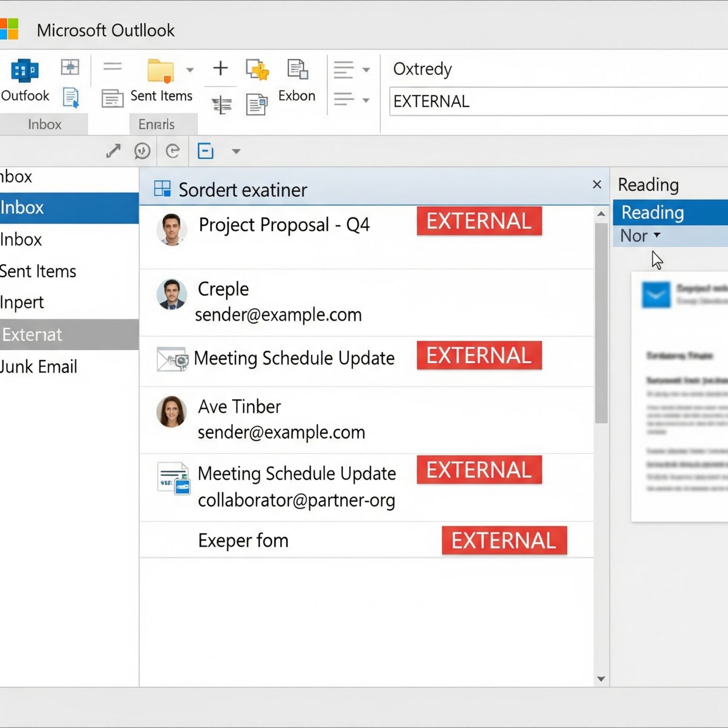Open the Sent Items folder icon
The width and height of the screenshot is (728, 728).
click(161, 71)
